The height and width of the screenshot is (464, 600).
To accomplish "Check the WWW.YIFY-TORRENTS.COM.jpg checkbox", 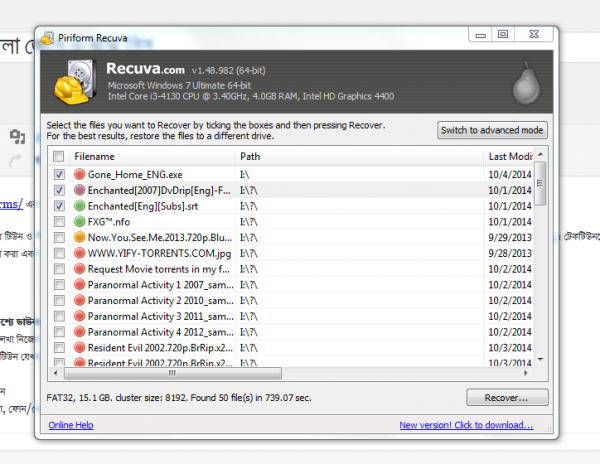I will [x=59, y=253].
